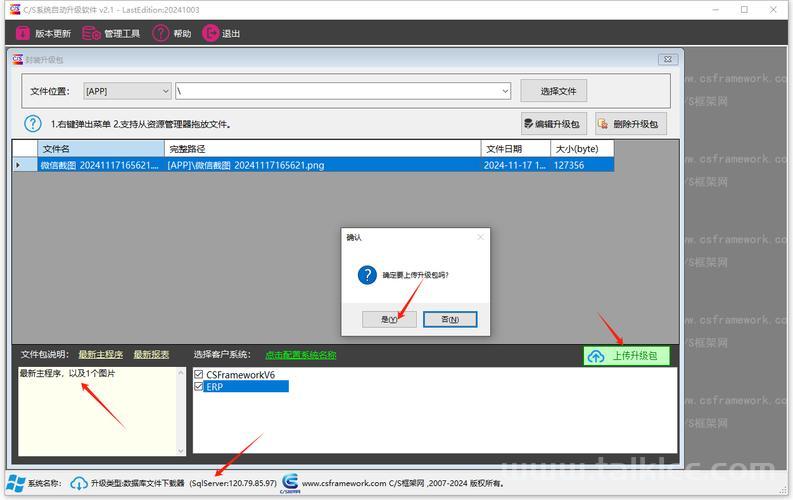Screen dimensions: 793x500
Task: Click the 退出 exit icon
Action: pyautogui.click(x=210, y=33)
